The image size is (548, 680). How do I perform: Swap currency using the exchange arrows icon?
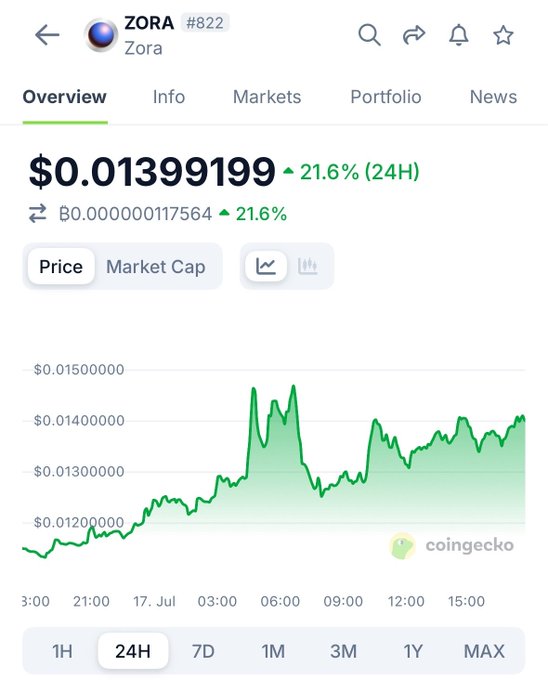coord(38,214)
